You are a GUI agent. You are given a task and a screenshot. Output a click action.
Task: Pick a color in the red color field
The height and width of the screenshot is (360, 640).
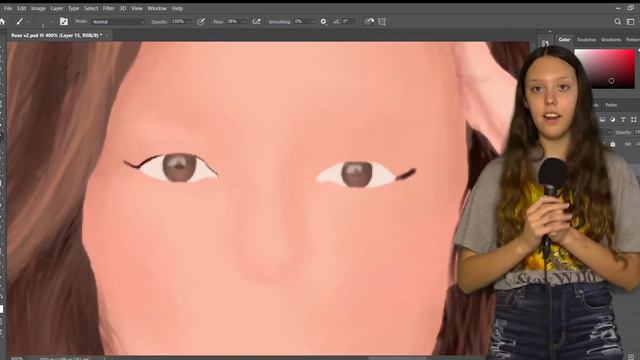(x=605, y=69)
